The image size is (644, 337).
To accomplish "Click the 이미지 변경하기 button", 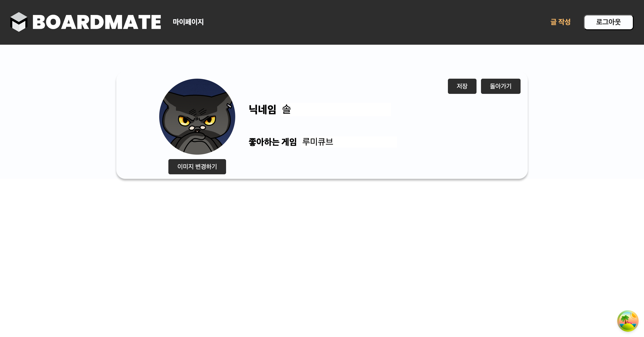I will coord(197,167).
